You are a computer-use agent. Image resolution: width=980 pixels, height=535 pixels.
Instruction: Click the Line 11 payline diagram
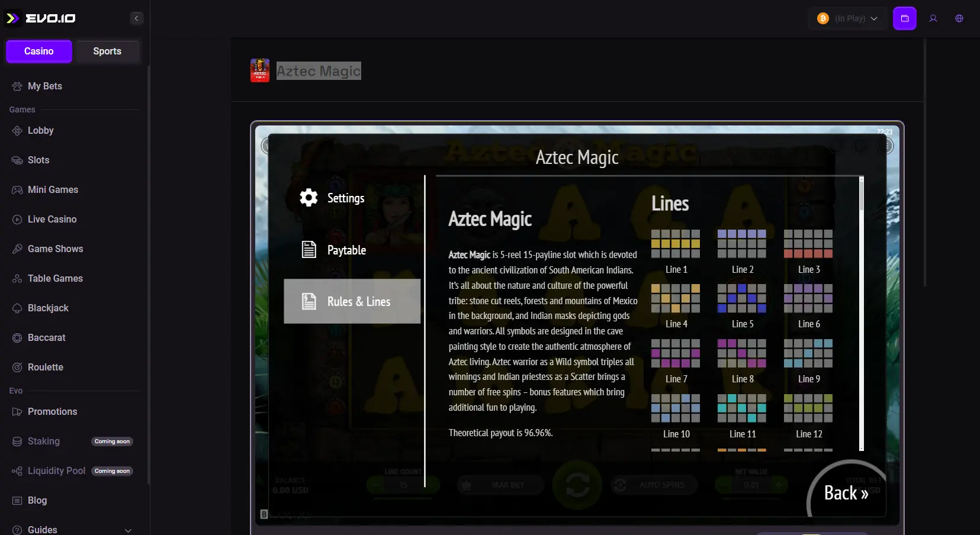coord(742,408)
